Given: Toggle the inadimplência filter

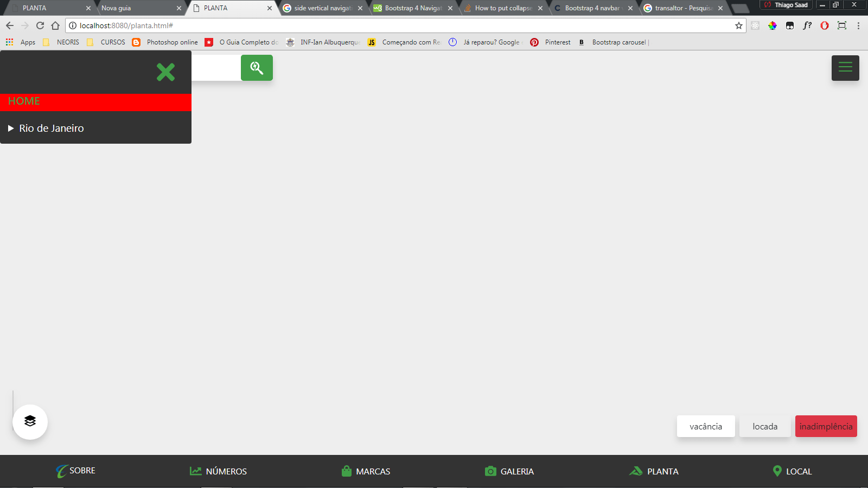Looking at the screenshot, I should 826,426.
